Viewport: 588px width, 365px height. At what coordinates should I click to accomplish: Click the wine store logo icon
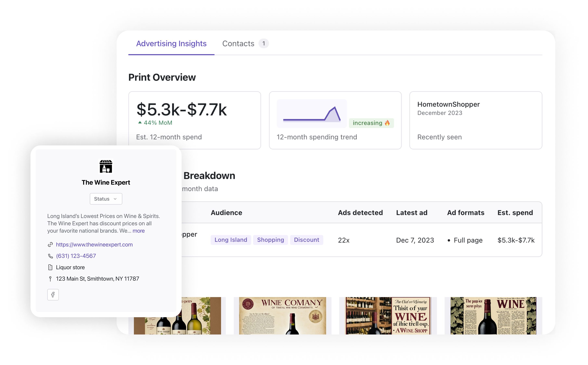(106, 166)
